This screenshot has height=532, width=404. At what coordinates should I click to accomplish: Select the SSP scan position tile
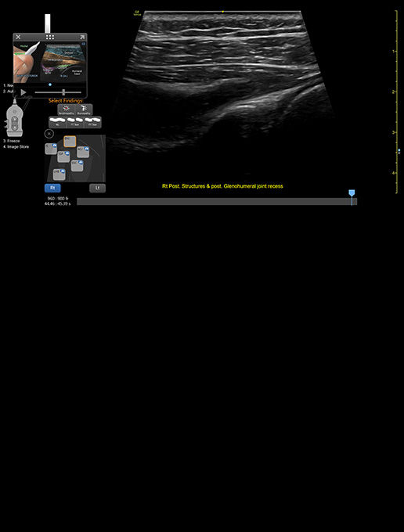[63, 156]
